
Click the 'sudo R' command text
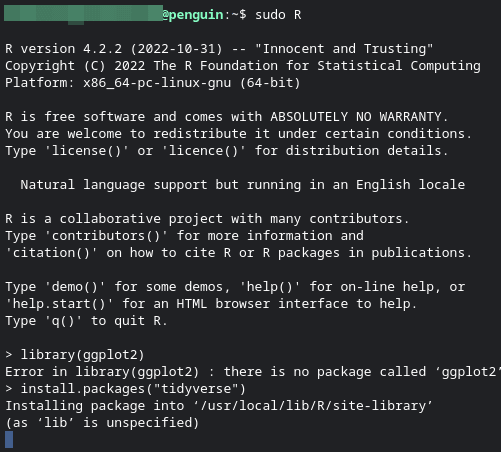tap(278, 15)
